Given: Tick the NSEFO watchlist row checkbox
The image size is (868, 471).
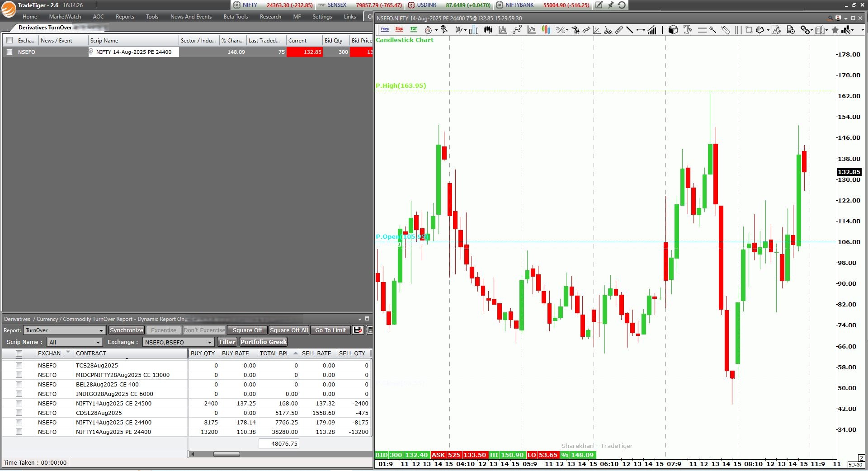Looking at the screenshot, I should pyautogui.click(x=9, y=52).
